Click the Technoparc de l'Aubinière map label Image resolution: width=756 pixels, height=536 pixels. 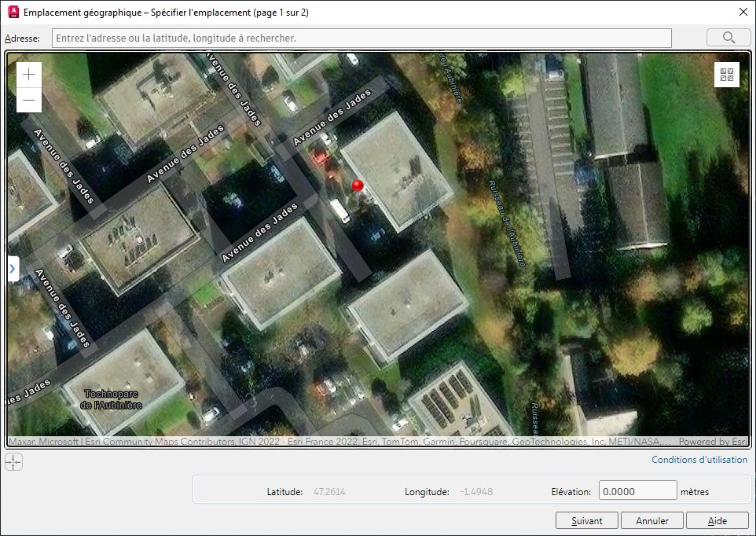coord(111,399)
